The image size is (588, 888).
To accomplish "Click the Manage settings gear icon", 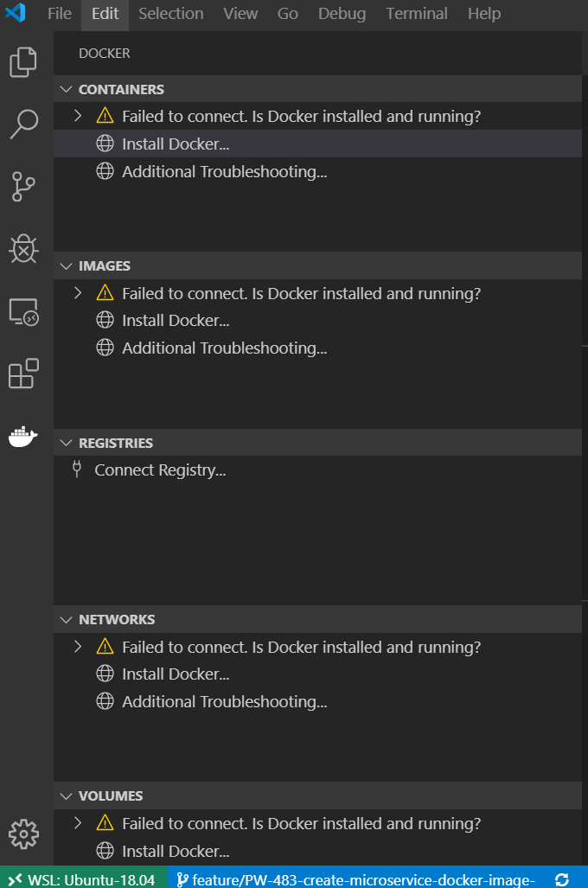I will [23, 833].
